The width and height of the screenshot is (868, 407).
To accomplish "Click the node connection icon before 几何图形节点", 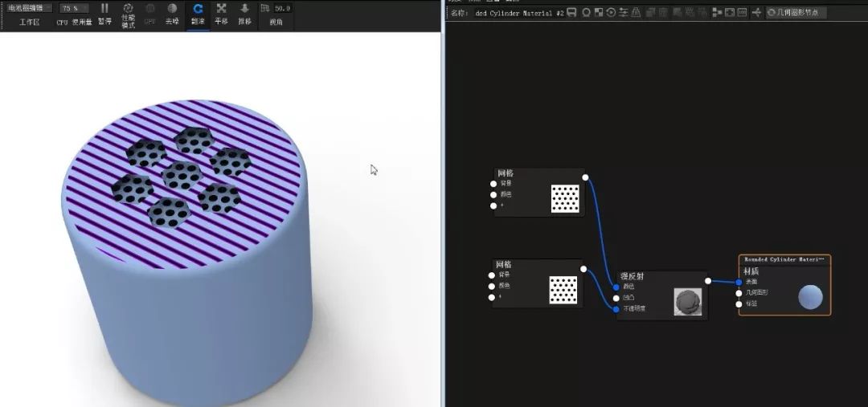I will click(x=757, y=12).
